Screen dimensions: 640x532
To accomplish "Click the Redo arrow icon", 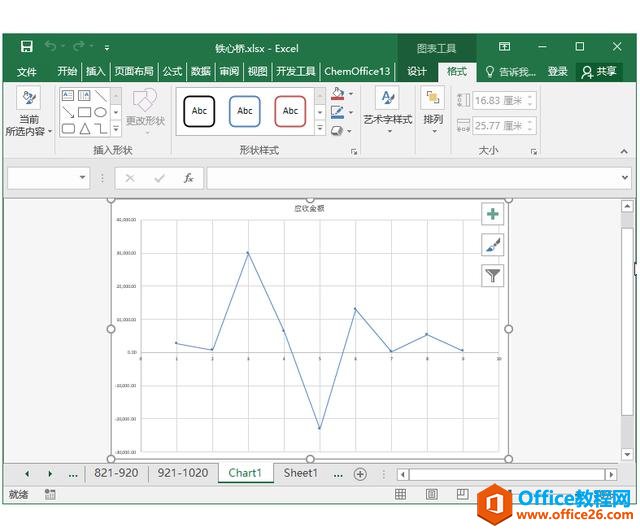I will (x=79, y=46).
